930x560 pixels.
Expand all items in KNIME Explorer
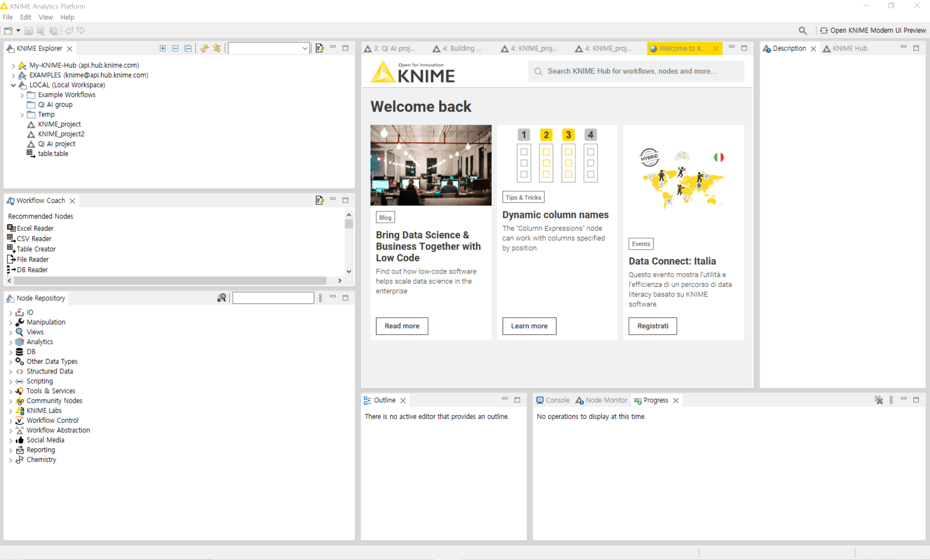[163, 48]
